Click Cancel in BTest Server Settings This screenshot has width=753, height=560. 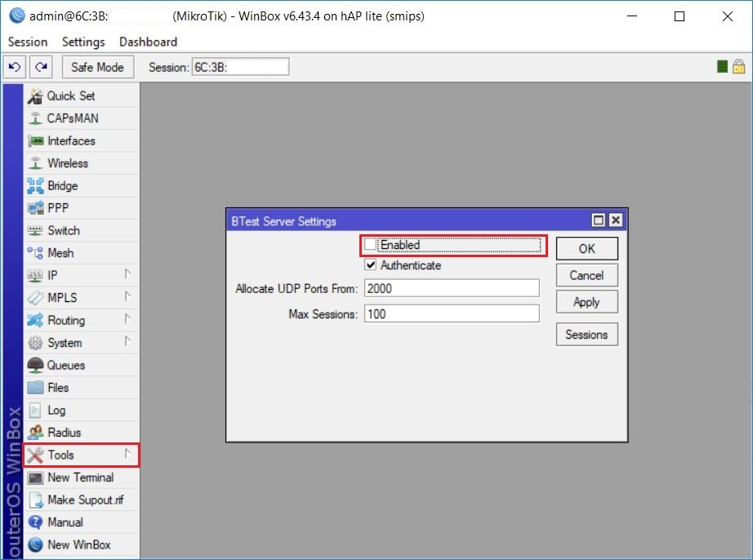pos(587,275)
